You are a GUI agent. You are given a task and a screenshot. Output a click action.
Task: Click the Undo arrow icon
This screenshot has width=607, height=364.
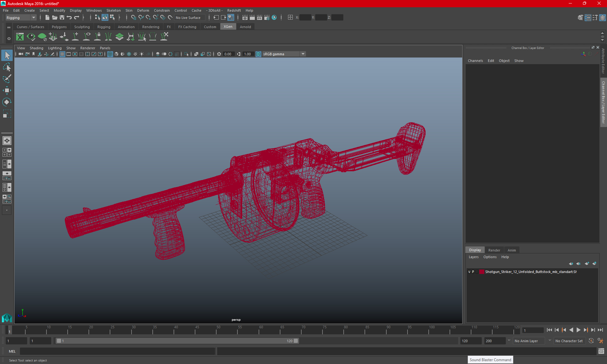(69, 18)
